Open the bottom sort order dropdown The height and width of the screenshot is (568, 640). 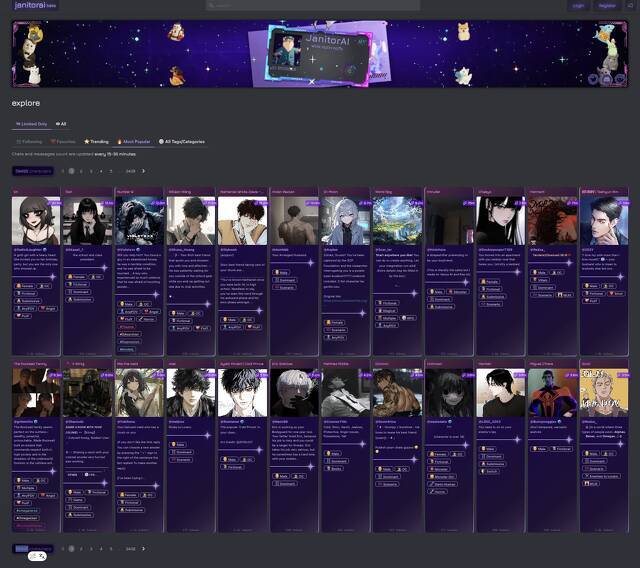33,548
